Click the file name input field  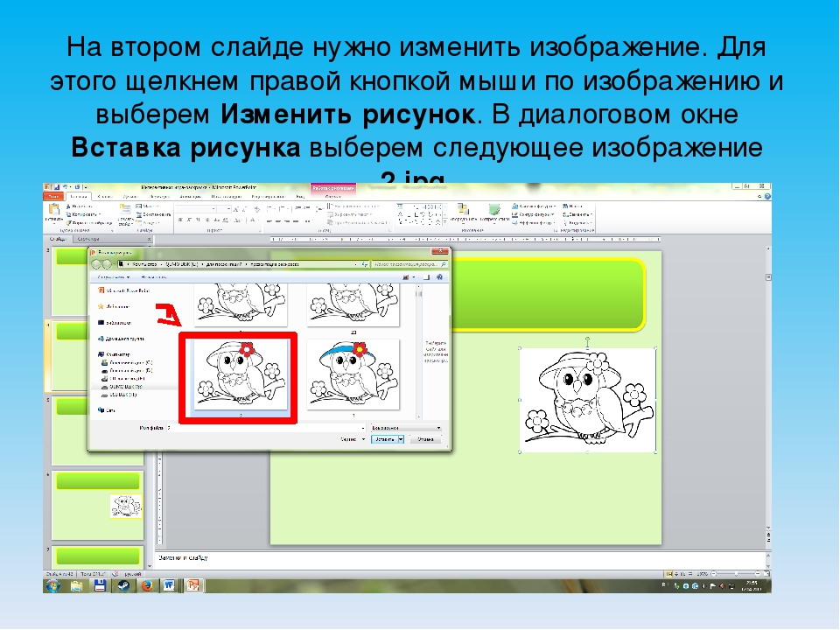pos(266,428)
